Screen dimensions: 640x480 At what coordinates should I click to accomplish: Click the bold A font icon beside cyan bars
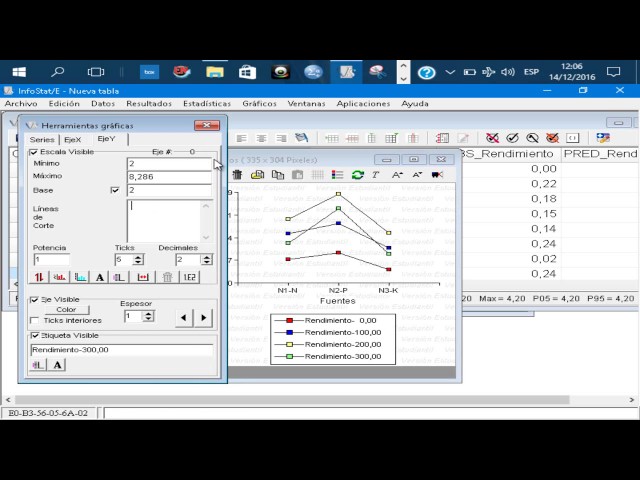coord(100,277)
